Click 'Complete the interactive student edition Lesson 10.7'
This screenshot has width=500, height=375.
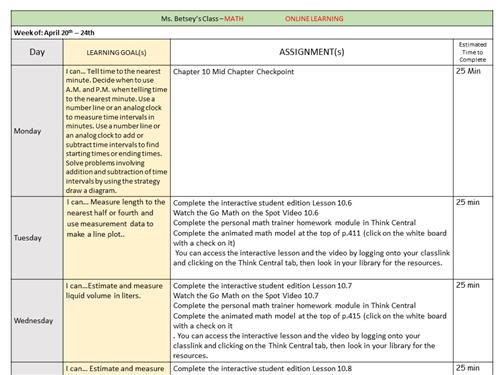point(262,286)
